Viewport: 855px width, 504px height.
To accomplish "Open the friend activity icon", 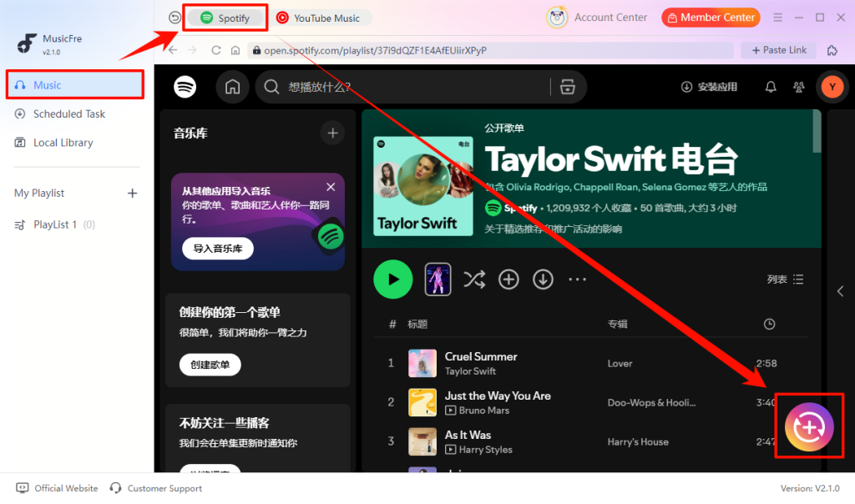I will pyautogui.click(x=799, y=87).
